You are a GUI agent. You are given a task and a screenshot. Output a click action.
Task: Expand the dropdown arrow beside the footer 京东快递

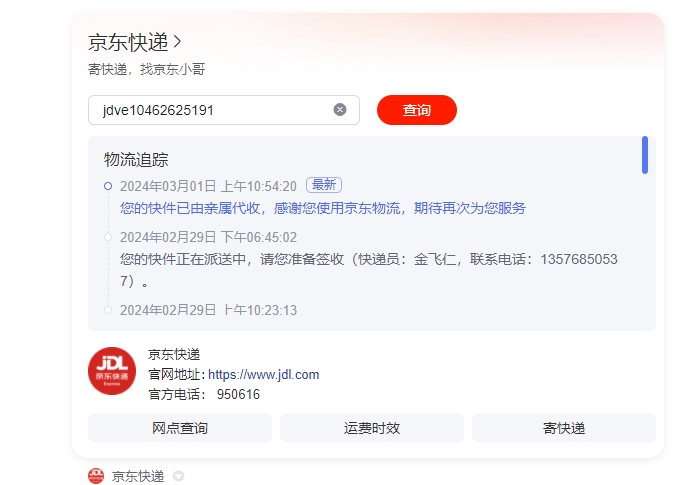pos(178,476)
